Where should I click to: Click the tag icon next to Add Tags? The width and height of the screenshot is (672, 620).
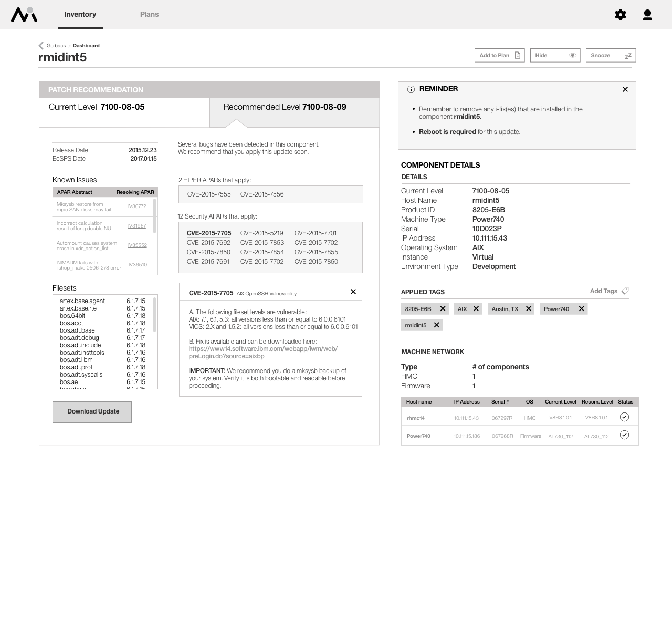[x=625, y=291]
